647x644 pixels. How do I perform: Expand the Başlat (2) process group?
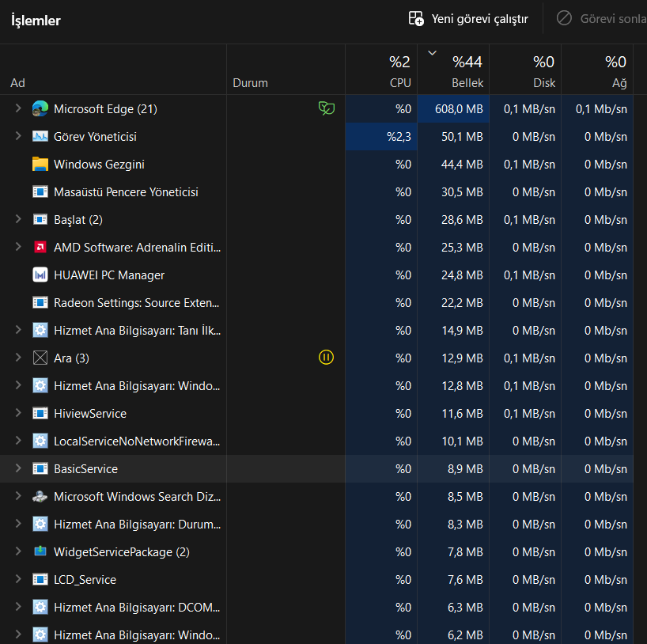(18, 219)
